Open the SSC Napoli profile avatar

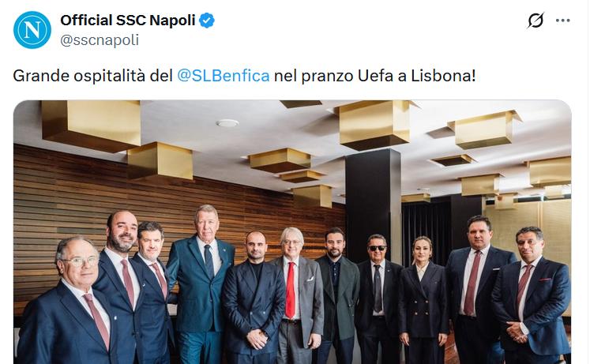coord(32,30)
